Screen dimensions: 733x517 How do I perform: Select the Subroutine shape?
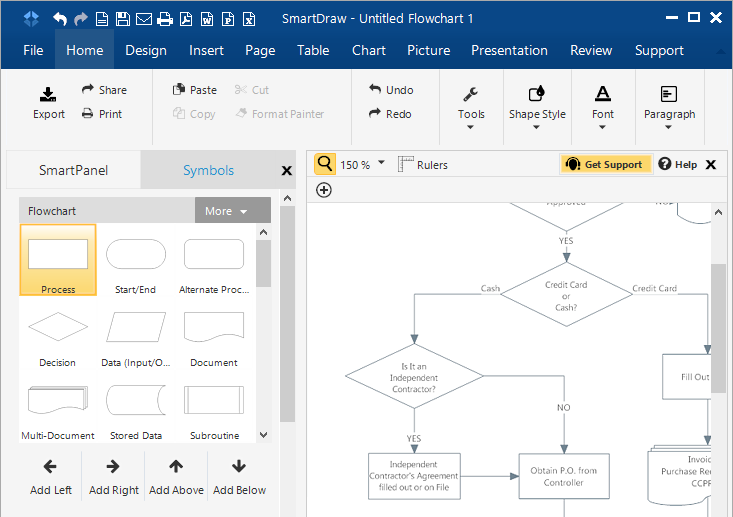[214, 412]
